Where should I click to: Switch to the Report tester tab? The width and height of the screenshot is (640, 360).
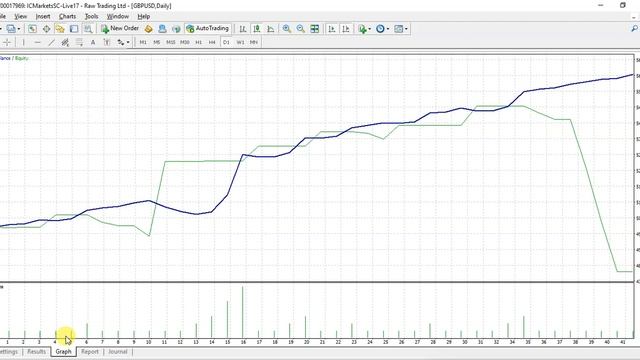90,351
